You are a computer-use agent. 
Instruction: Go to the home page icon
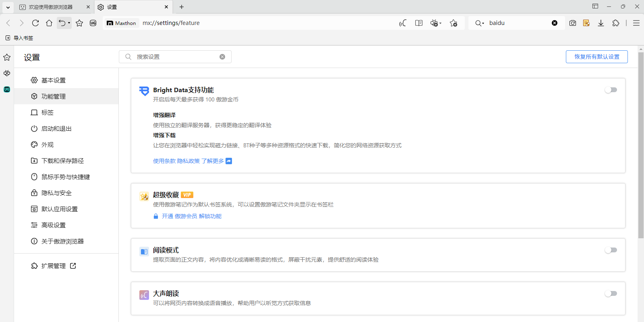tap(49, 23)
